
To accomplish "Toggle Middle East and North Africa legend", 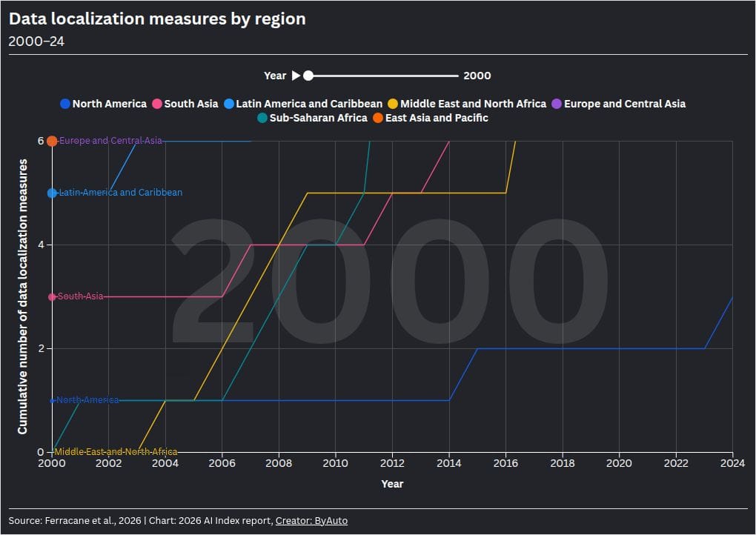I will point(467,104).
